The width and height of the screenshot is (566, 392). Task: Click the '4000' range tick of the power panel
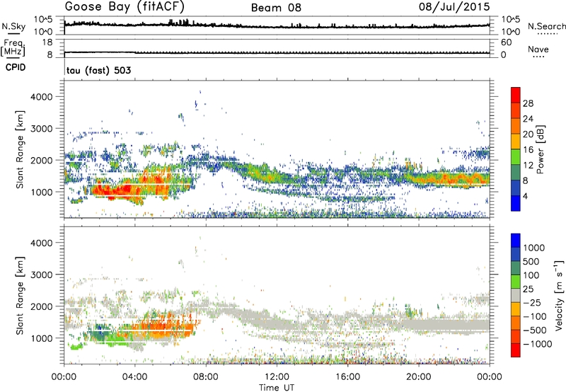pyautogui.click(x=41, y=97)
